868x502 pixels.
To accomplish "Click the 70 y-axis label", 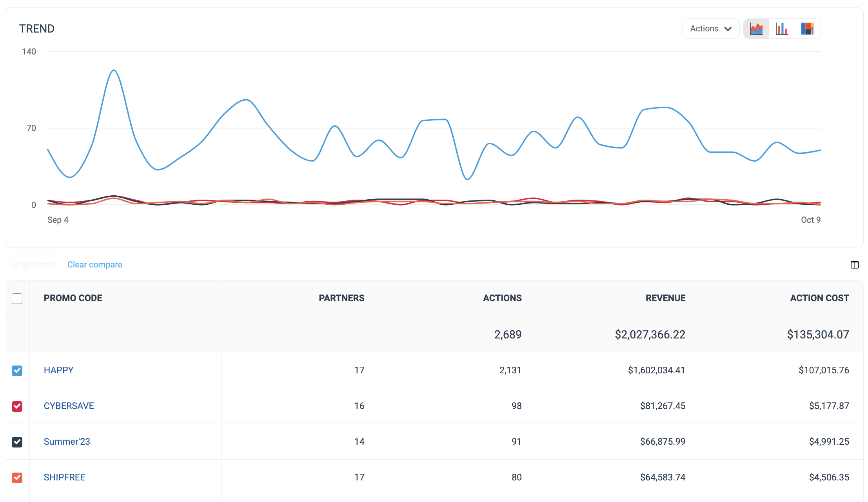I will tap(31, 128).
